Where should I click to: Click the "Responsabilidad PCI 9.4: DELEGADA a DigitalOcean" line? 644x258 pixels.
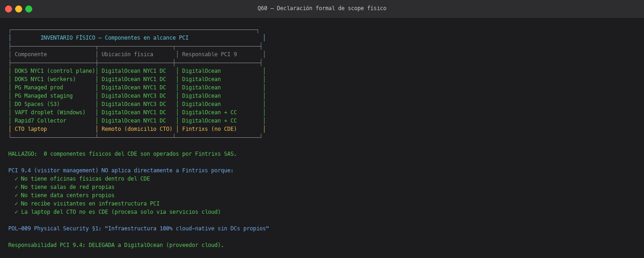(x=116, y=245)
